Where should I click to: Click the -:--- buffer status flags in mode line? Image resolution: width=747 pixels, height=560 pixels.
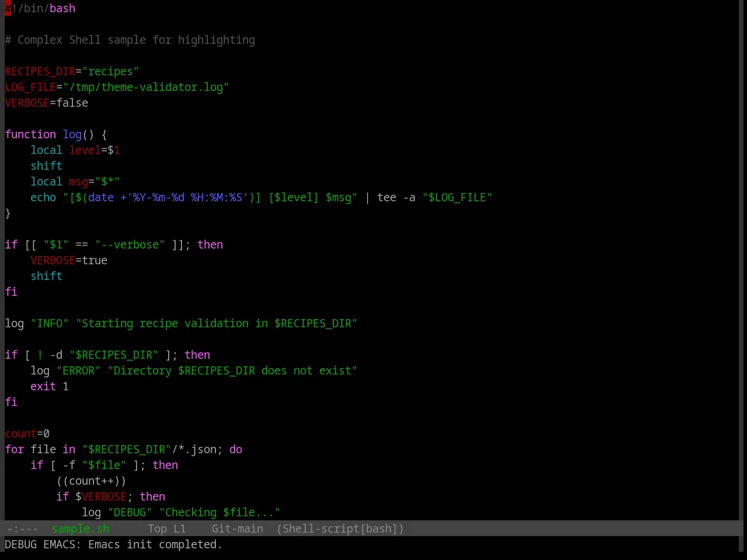[x=22, y=528]
